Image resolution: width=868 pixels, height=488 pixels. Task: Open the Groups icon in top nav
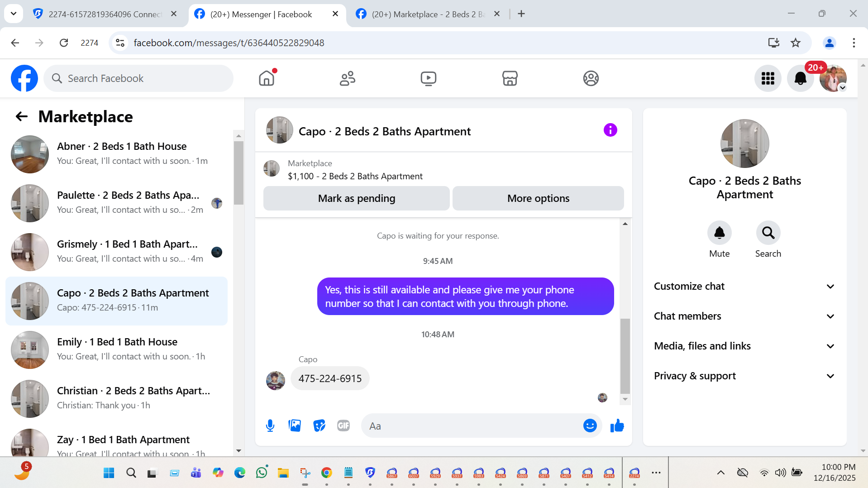[591, 78]
